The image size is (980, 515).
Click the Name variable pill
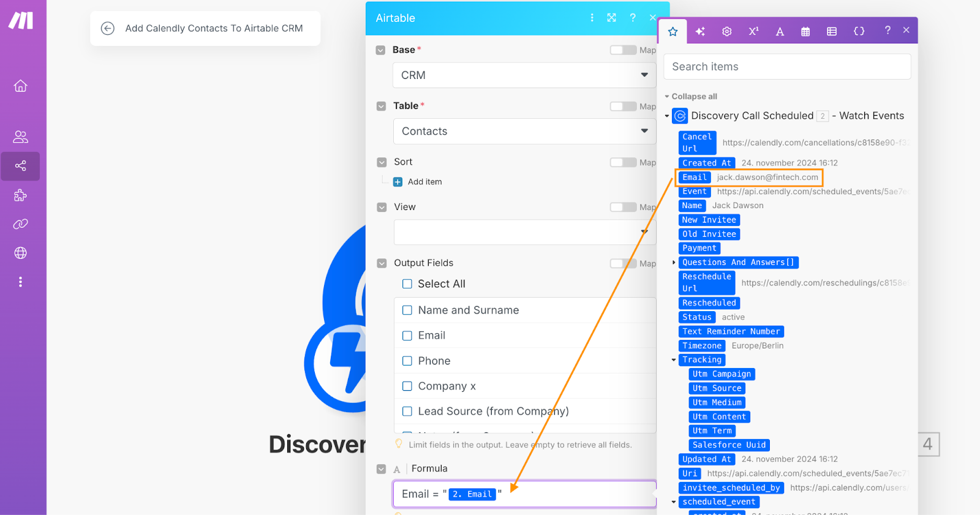point(692,206)
